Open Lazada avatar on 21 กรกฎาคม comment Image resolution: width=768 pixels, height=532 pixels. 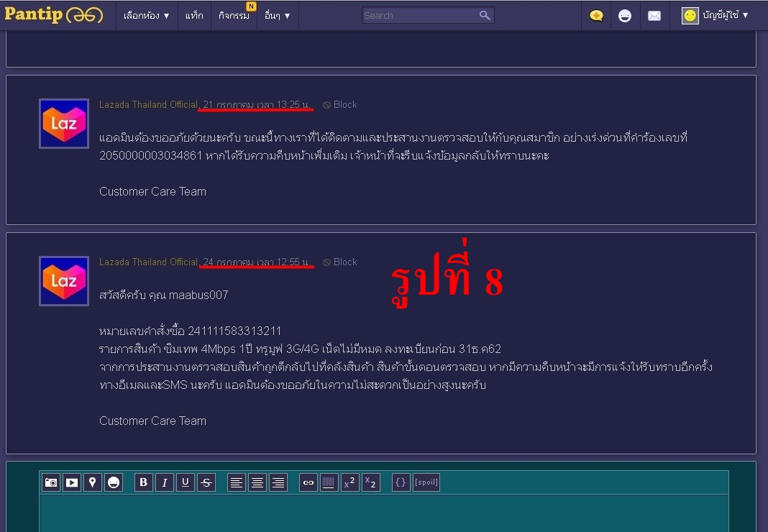coord(64,124)
